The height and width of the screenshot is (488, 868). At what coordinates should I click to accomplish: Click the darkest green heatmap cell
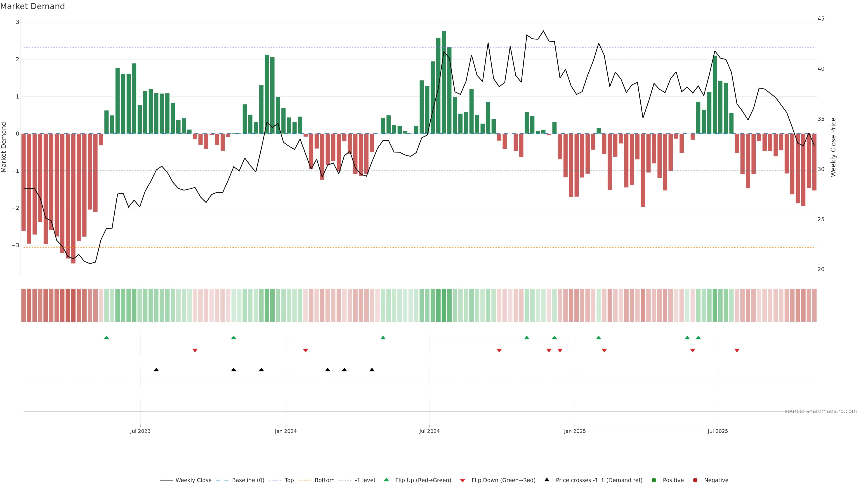444,305
